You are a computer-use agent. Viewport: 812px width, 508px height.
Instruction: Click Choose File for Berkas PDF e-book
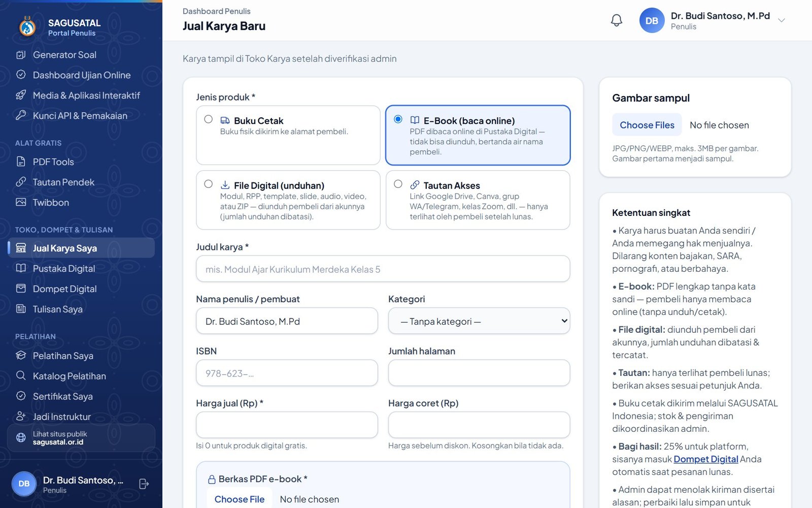[x=240, y=499]
